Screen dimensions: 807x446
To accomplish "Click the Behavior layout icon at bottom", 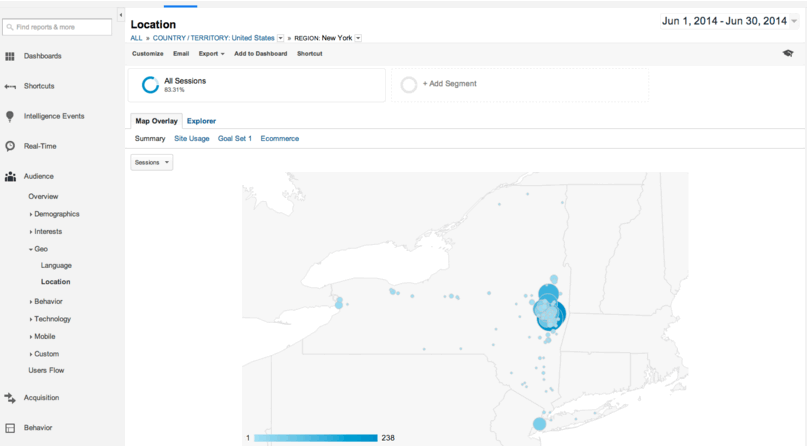I will pos(10,428).
